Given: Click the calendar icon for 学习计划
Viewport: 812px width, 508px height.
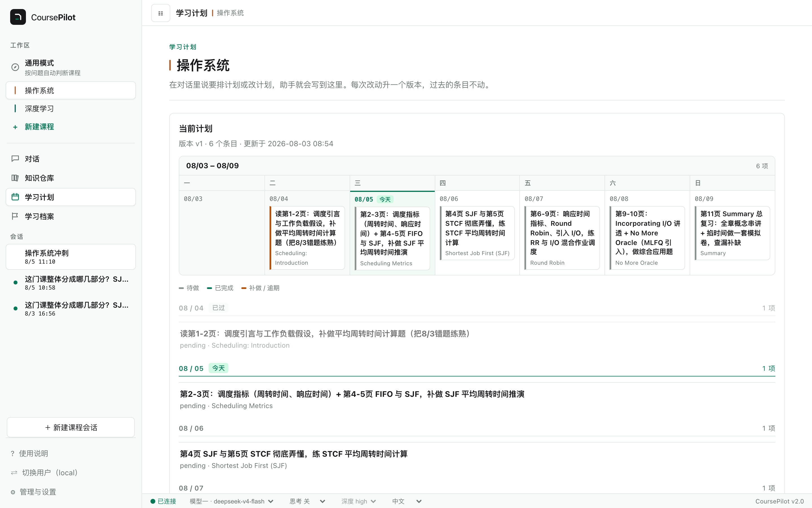Looking at the screenshot, I should (x=15, y=197).
